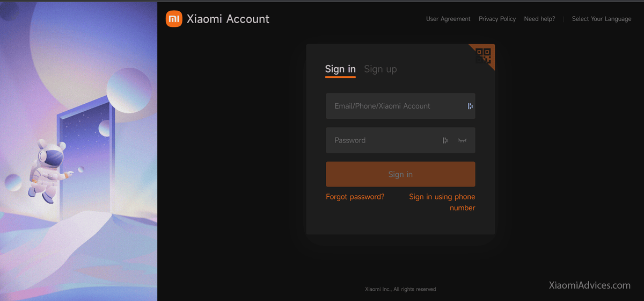Focus the Email/Phone/Xiaomi Account field

pos(400,106)
